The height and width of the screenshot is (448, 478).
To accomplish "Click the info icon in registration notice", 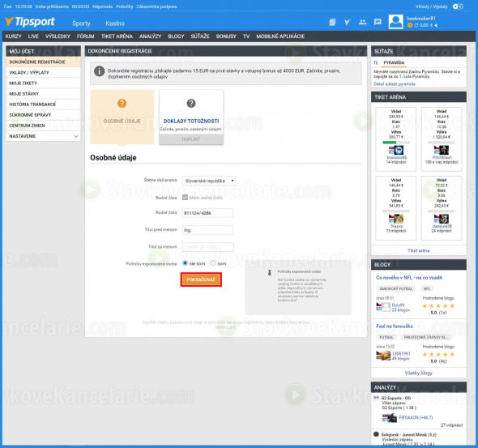I will [100, 71].
